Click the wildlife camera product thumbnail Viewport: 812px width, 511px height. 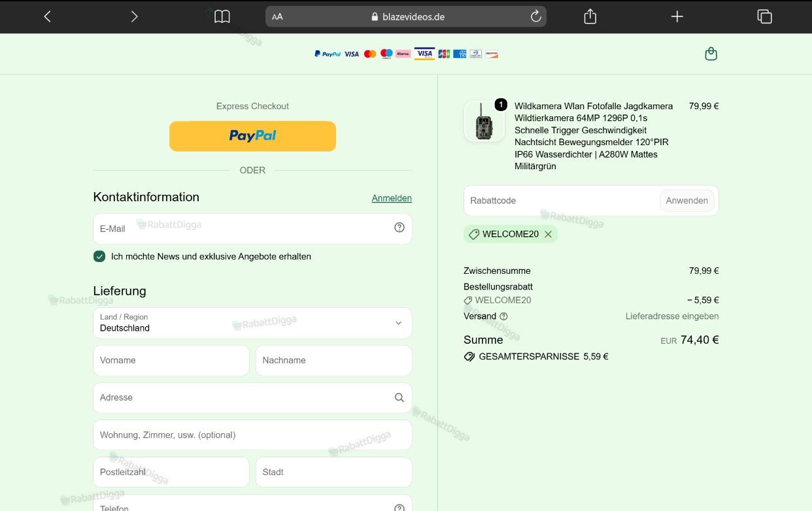click(x=484, y=121)
